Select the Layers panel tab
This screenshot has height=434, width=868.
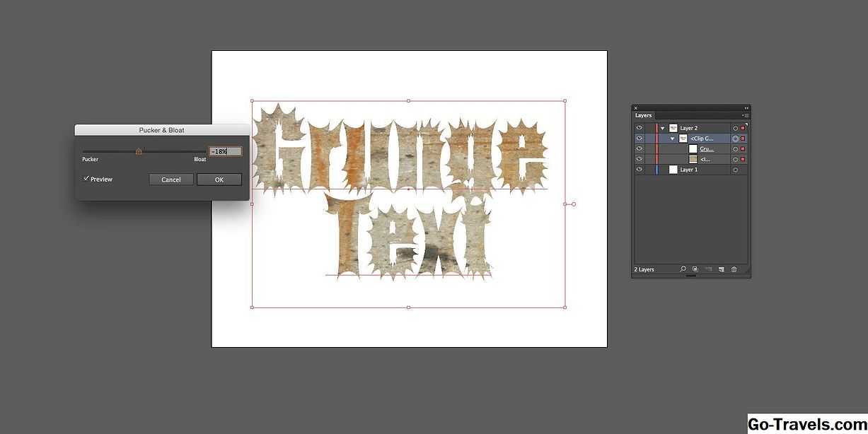(x=643, y=115)
